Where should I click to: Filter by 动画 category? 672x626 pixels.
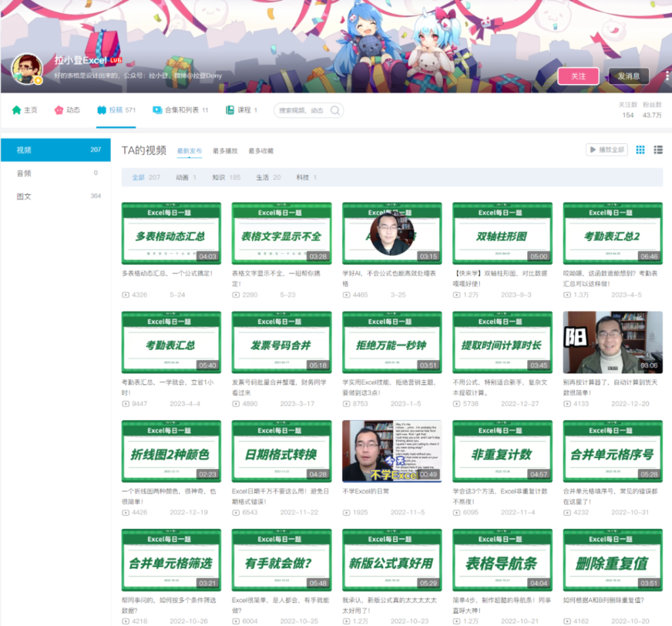click(186, 177)
